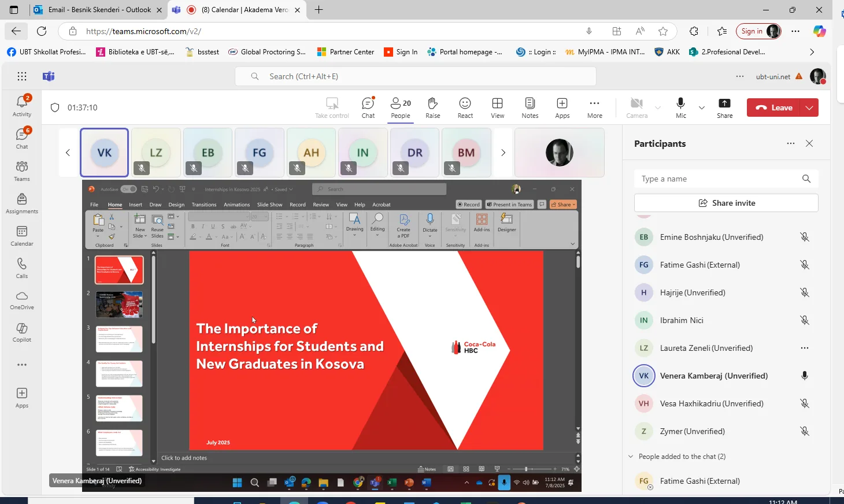Open the React emoji menu
The width and height of the screenshot is (844, 504).
click(465, 108)
